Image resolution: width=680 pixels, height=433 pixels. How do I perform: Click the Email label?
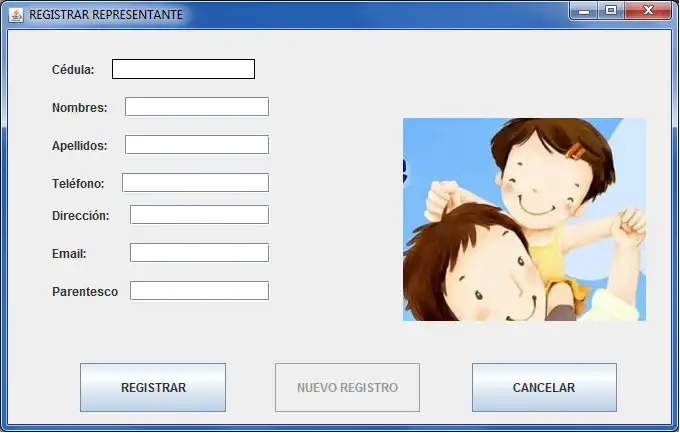tap(69, 254)
